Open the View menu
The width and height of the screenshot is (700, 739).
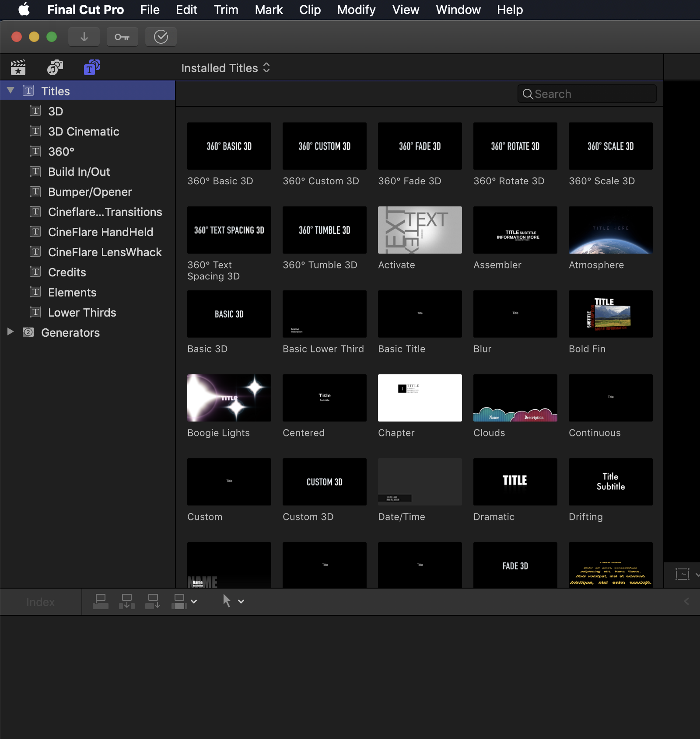click(406, 10)
